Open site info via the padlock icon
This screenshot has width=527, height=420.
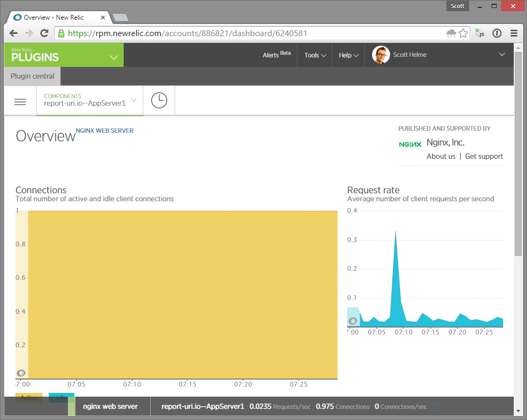click(60, 32)
